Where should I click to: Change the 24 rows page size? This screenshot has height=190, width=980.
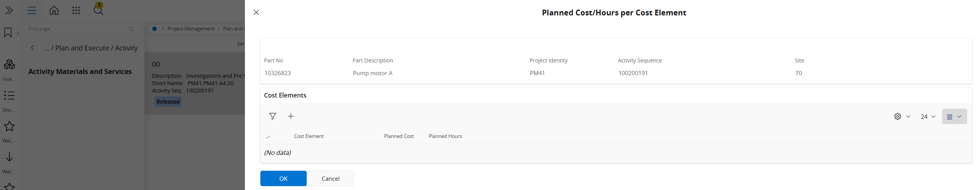(x=928, y=116)
